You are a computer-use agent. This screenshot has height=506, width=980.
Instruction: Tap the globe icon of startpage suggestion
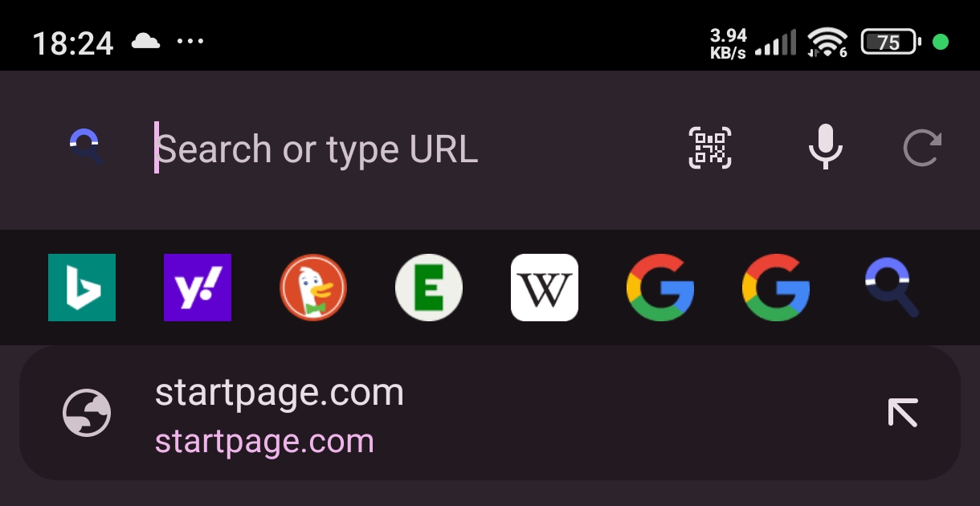tap(87, 414)
